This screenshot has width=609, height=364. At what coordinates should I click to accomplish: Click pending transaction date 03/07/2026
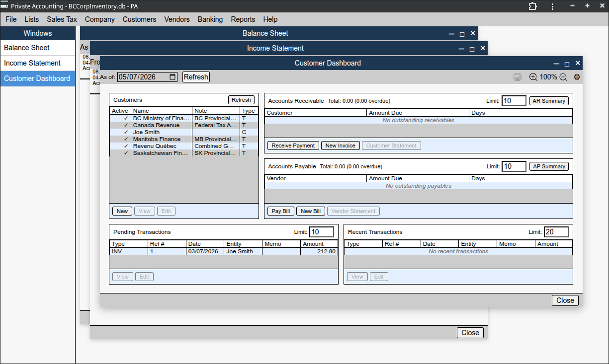tap(205, 251)
